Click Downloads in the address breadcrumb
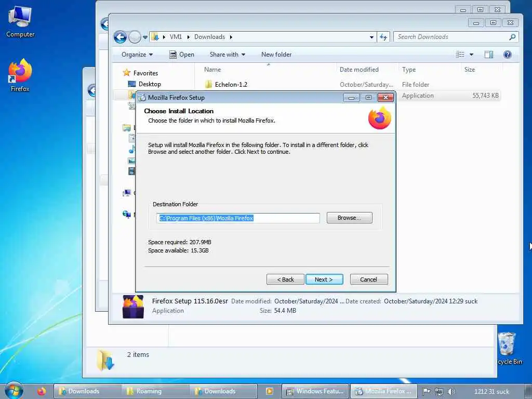The image size is (532, 399). 209,37
